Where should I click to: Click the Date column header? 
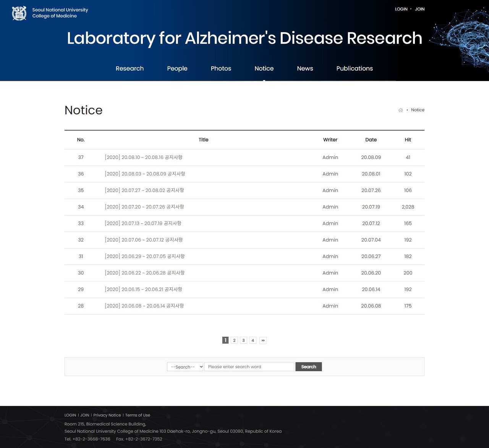click(x=371, y=140)
